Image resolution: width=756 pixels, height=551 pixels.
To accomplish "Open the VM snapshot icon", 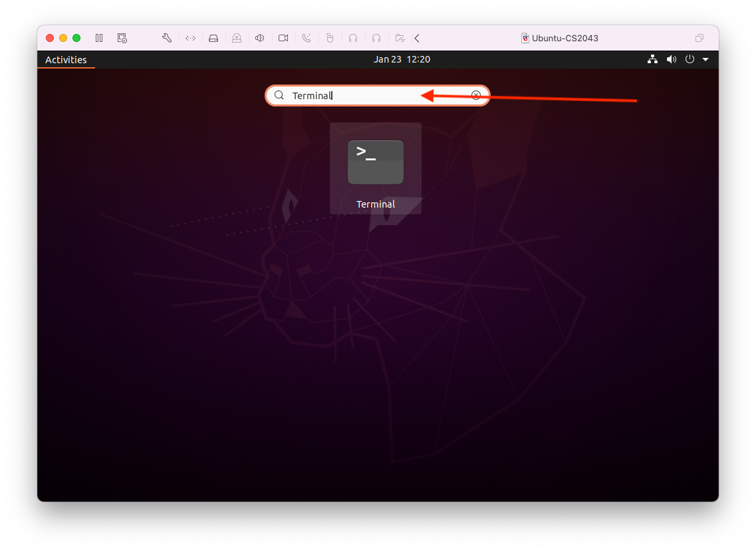I will pos(122,38).
